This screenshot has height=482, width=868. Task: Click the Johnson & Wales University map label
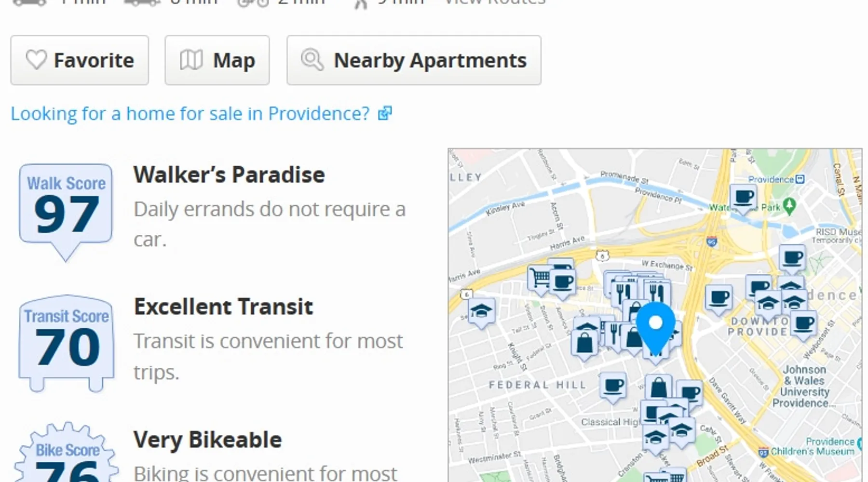(804, 386)
